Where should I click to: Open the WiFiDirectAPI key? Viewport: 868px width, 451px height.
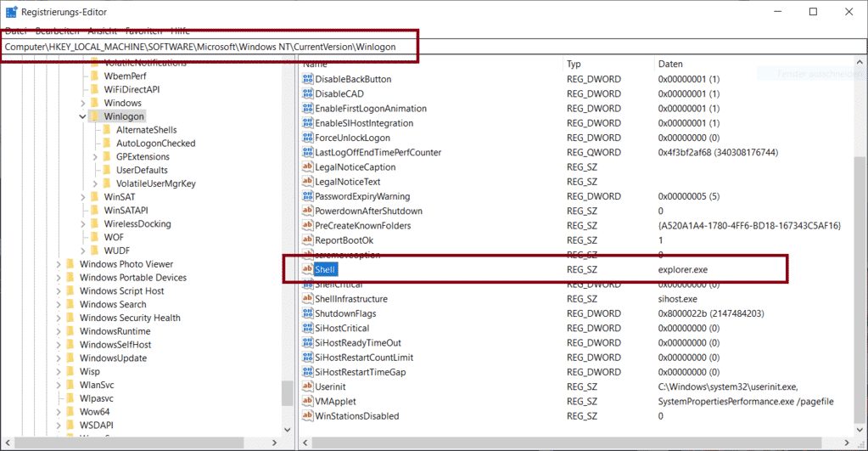(x=132, y=89)
